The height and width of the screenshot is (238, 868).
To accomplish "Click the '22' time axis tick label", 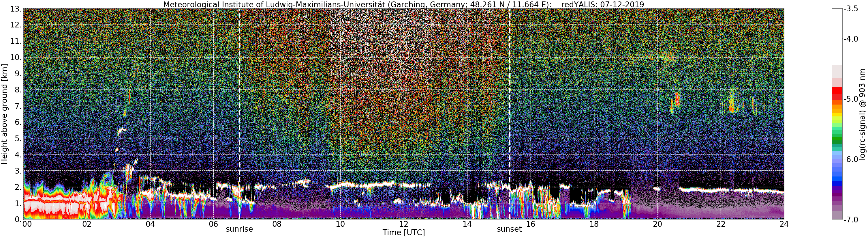I will [x=721, y=224].
